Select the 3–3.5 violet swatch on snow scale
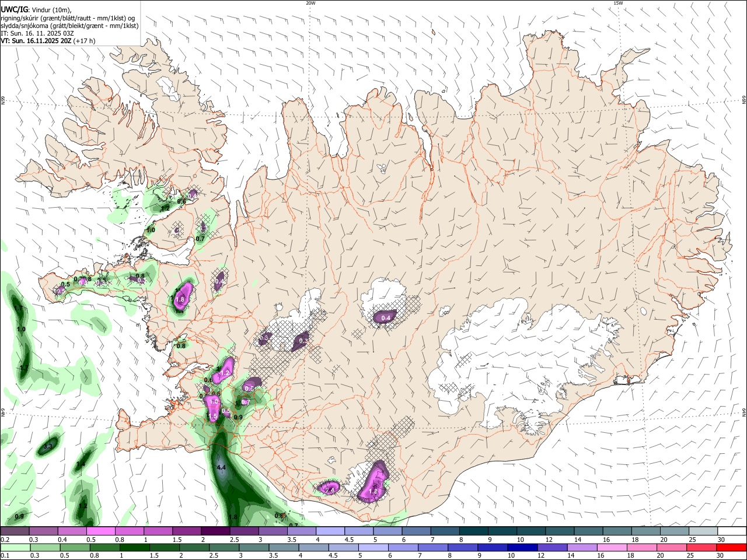This screenshot has width=747, height=560. (x=273, y=531)
